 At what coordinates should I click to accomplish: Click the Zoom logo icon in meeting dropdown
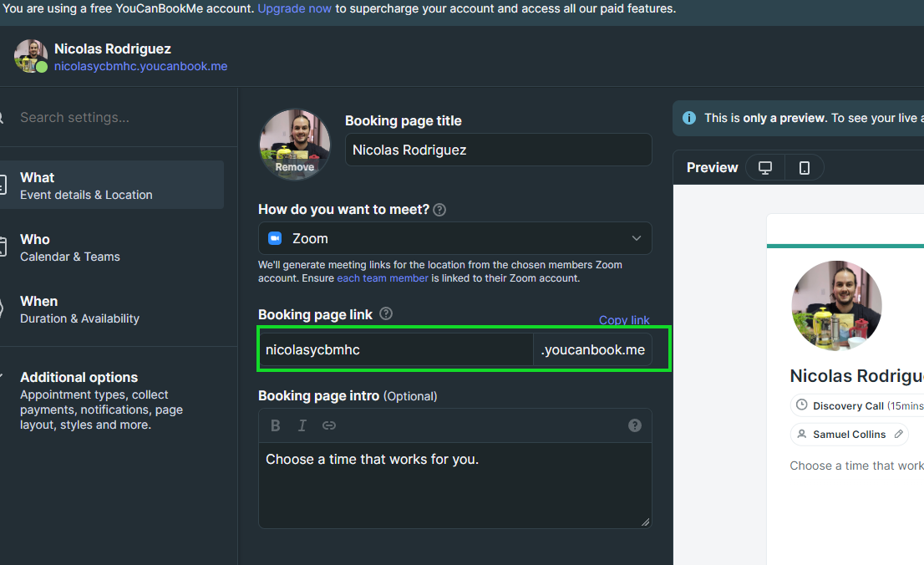(x=275, y=238)
